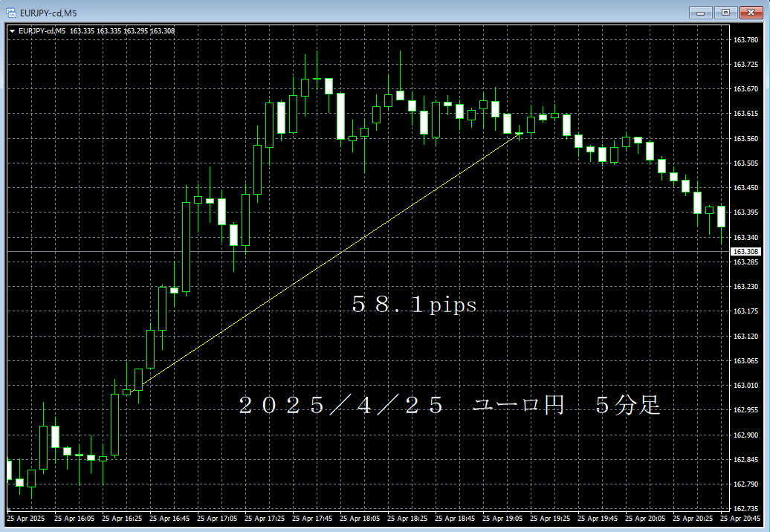Click the 163.175 price level
Screen dimensions: 770x532
pos(745,311)
